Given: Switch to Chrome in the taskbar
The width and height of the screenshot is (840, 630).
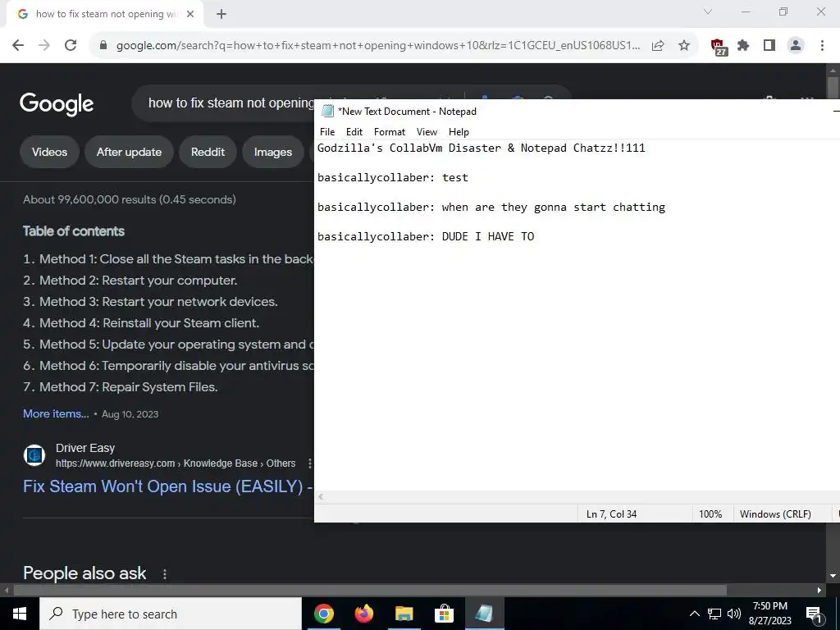Looking at the screenshot, I should click(x=323, y=614).
